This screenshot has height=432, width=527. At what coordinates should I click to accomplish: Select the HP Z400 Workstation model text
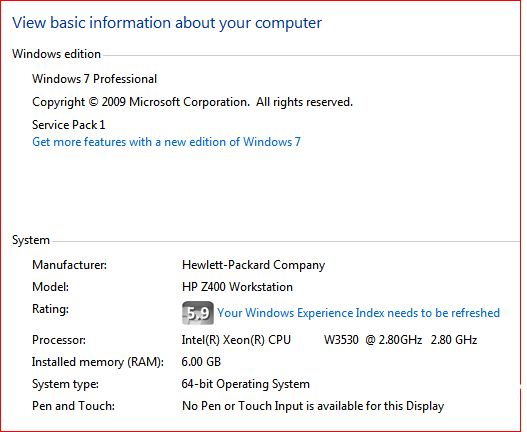point(237,287)
